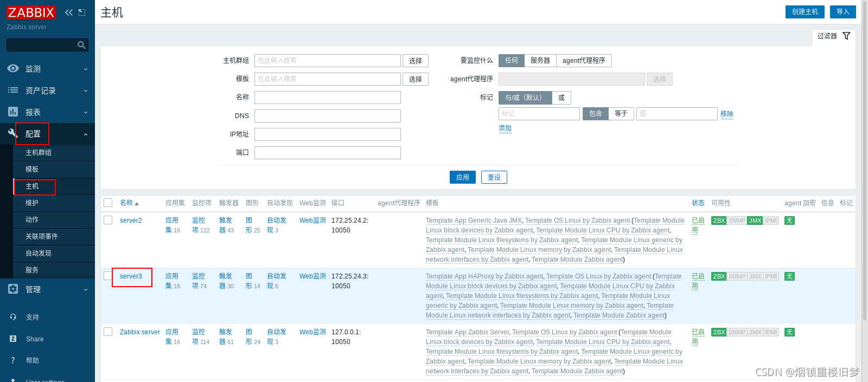Screen dimensions: 868x382
Task: Click the 资产记录 list icon
Action: [x=13, y=90]
